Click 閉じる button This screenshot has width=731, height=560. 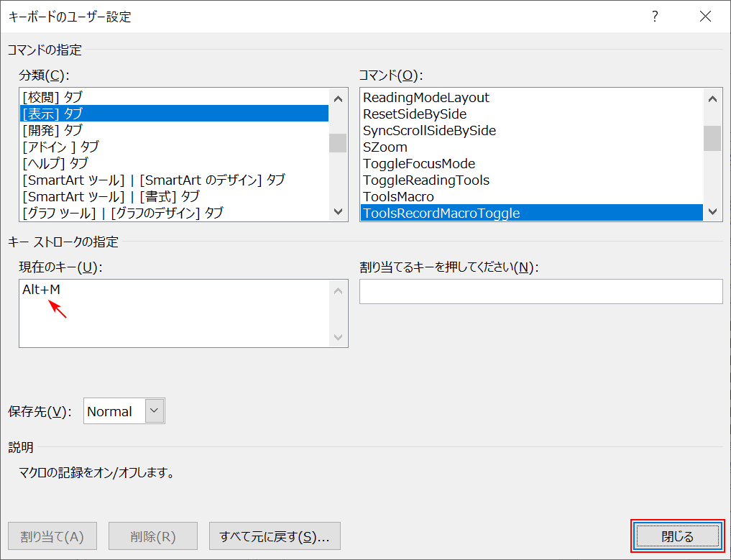point(676,536)
